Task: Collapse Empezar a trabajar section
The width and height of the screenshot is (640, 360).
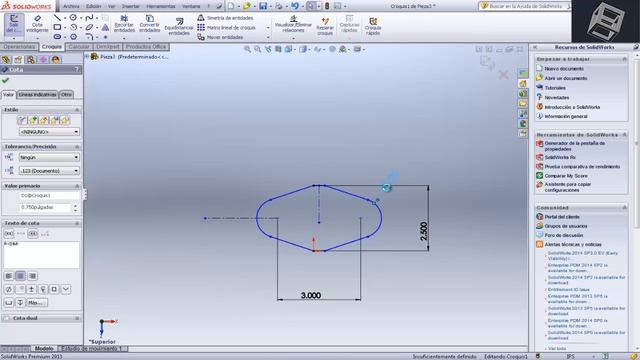Action: coord(624,59)
